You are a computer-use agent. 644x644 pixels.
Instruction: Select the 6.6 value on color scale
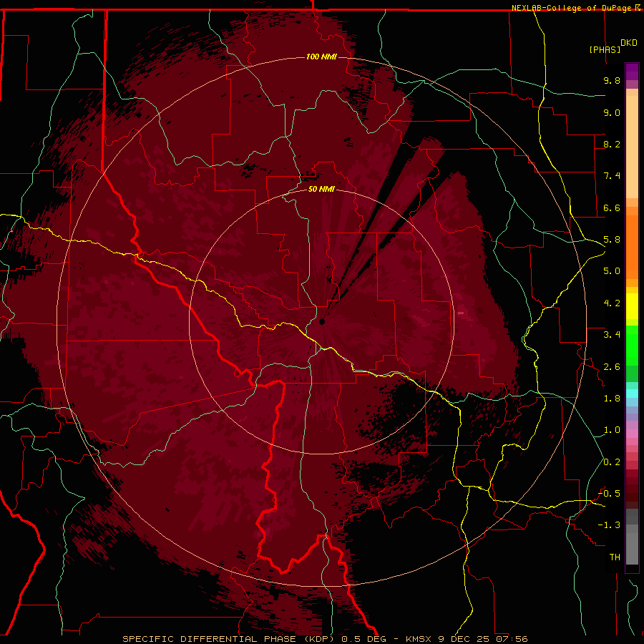pos(612,208)
